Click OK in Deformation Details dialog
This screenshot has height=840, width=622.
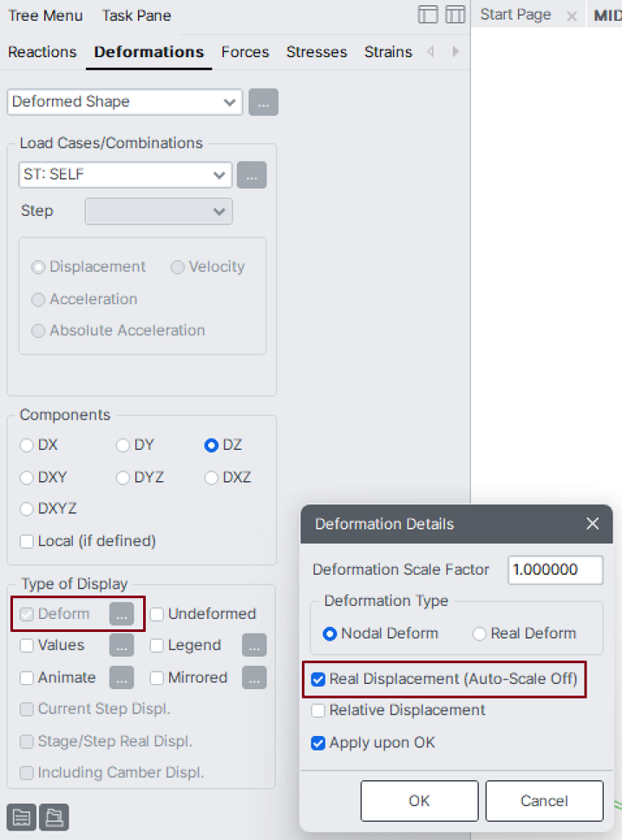click(419, 801)
